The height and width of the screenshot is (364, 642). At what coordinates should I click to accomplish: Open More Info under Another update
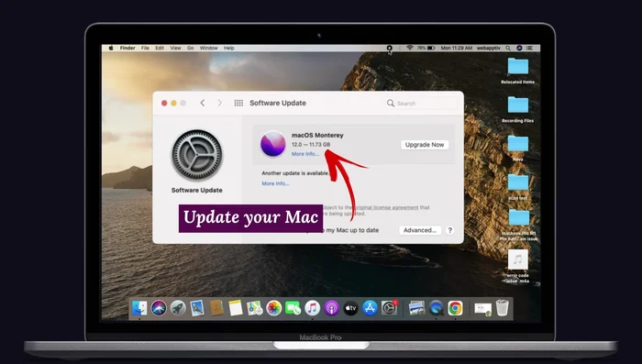click(x=275, y=183)
